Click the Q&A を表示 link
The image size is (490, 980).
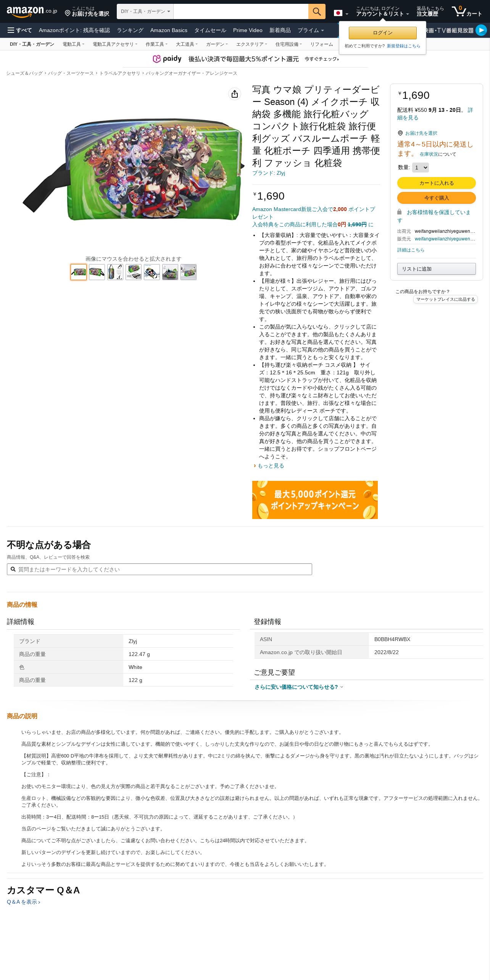coord(24,902)
